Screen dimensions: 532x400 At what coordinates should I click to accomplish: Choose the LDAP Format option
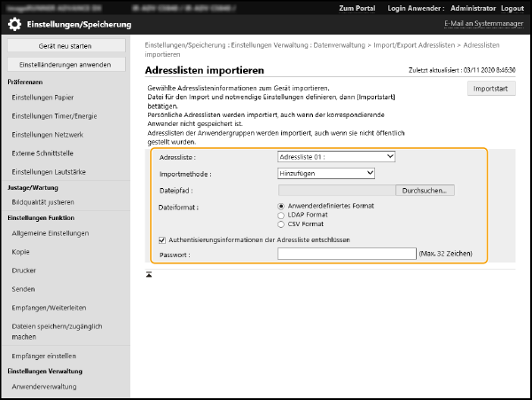pyautogui.click(x=282, y=215)
